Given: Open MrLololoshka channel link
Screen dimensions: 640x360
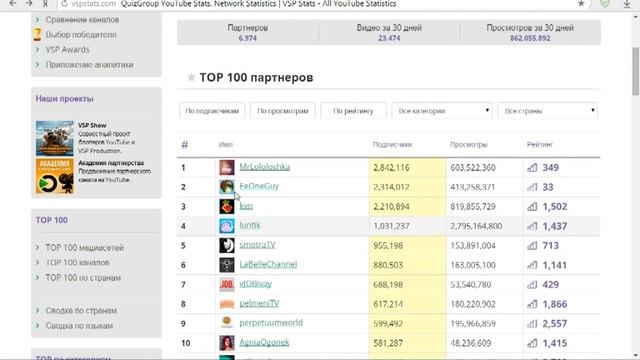Looking at the screenshot, I should [x=264, y=167].
